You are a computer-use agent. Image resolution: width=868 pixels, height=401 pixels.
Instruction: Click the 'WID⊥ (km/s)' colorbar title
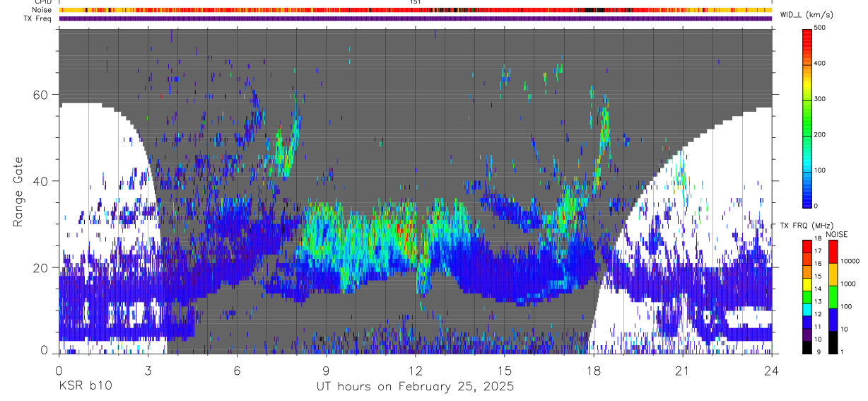(807, 15)
